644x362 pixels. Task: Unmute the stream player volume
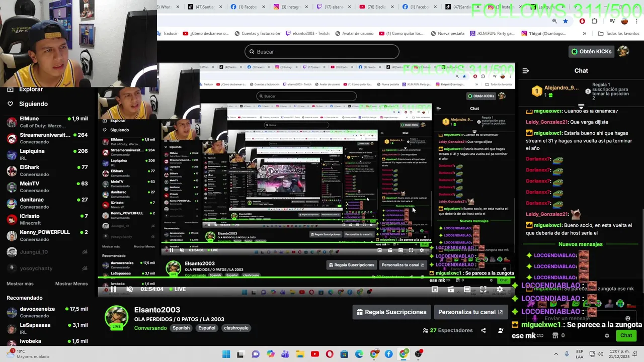[129, 289]
